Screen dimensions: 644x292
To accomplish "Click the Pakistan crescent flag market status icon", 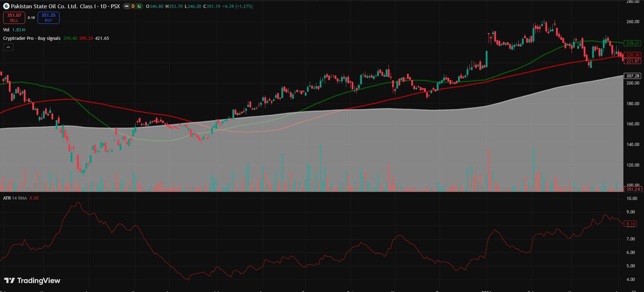I will coord(139,6).
